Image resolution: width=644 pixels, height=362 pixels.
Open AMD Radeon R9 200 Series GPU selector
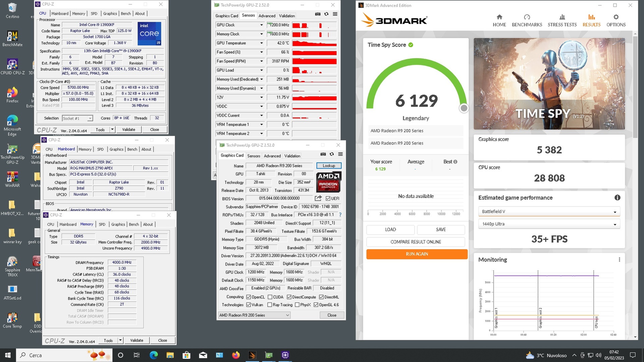[254, 315]
